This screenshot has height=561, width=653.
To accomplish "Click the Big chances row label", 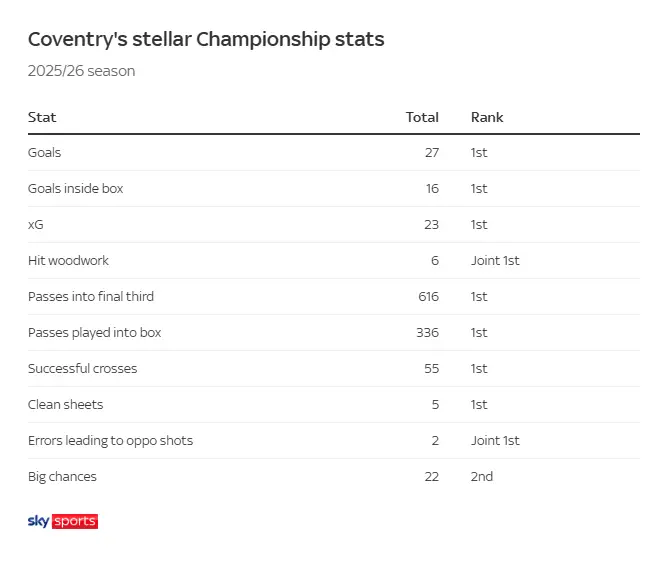I will [62, 477].
